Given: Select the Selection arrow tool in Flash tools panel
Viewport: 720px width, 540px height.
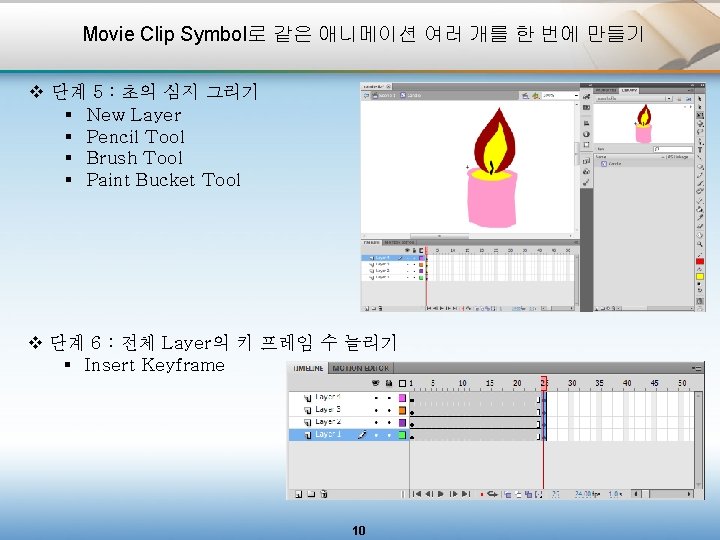Looking at the screenshot, I should [x=700, y=99].
